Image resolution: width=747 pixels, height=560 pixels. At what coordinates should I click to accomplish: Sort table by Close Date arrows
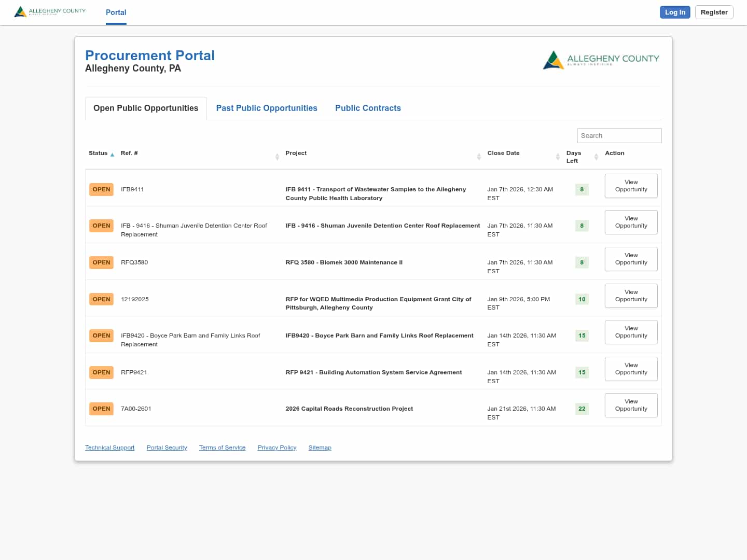click(x=558, y=157)
